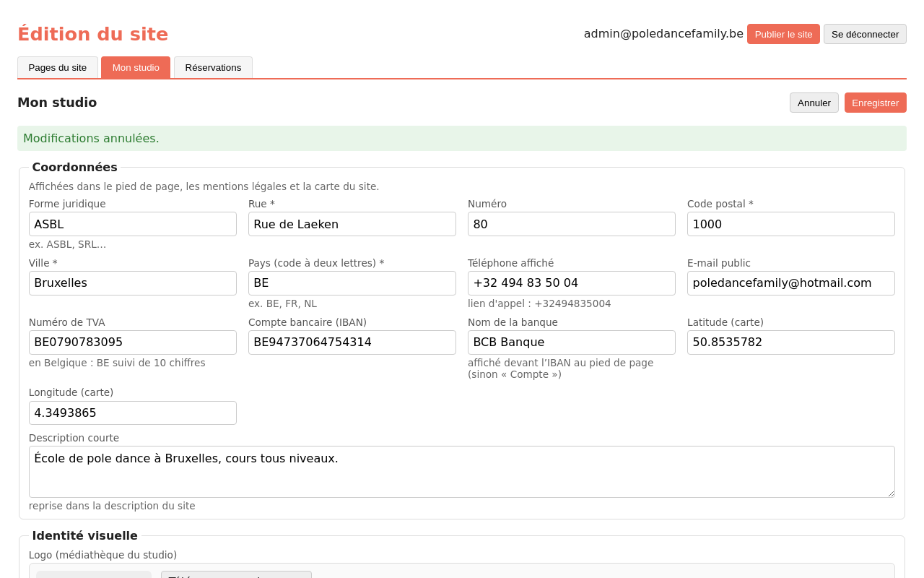
Task: Click the Identité visuelle section title
Action: point(84,535)
